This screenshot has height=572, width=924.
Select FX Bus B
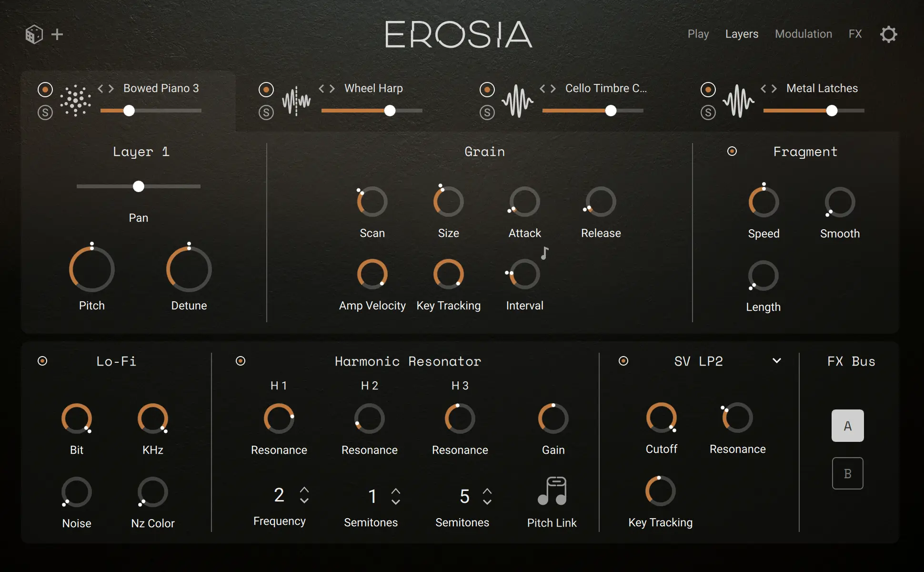tap(848, 473)
